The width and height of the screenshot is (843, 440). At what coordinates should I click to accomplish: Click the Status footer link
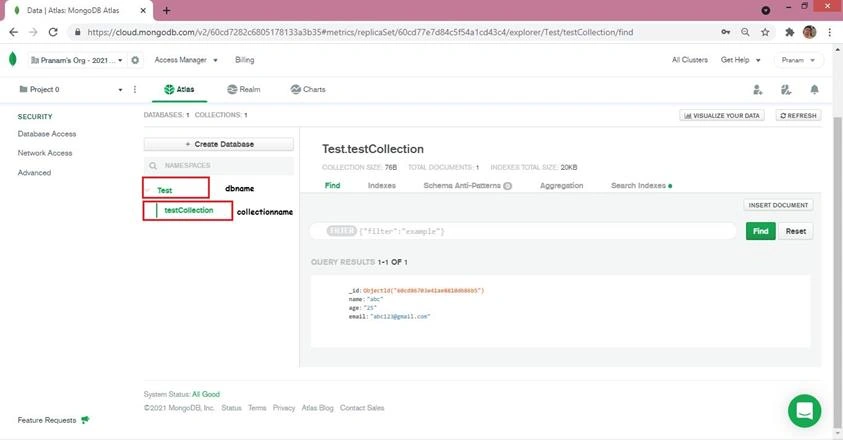[231, 408]
